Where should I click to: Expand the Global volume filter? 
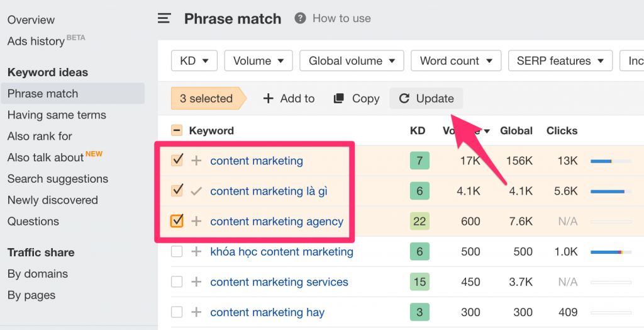tap(351, 61)
